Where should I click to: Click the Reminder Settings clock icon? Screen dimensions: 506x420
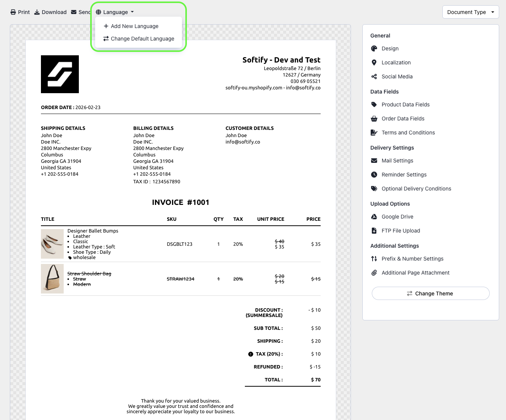pos(374,175)
